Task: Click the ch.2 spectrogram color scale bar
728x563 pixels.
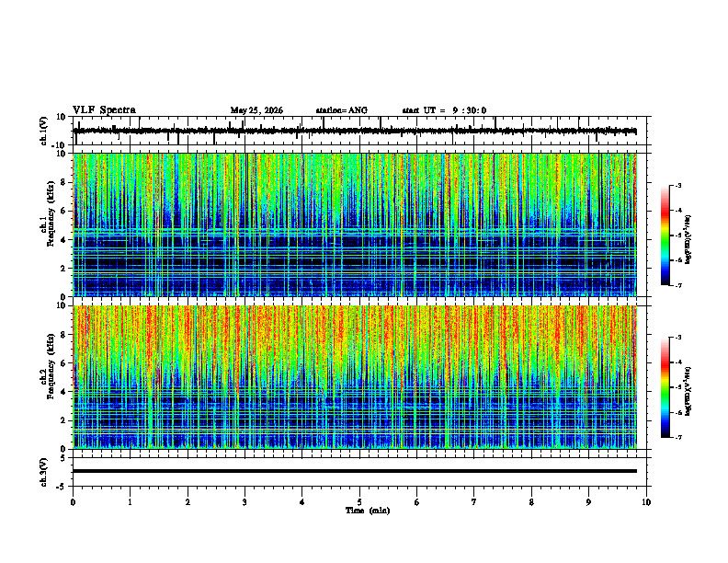Action: coord(665,387)
